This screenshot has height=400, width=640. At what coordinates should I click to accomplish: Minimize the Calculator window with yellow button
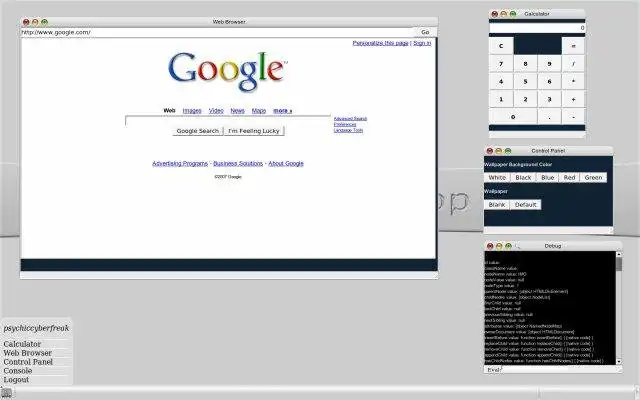pyautogui.click(x=504, y=14)
